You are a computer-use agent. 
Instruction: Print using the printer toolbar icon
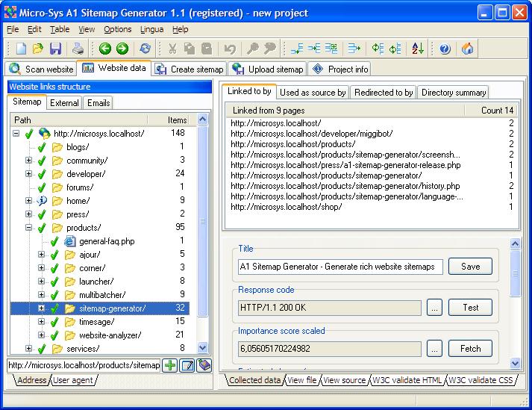point(78,49)
